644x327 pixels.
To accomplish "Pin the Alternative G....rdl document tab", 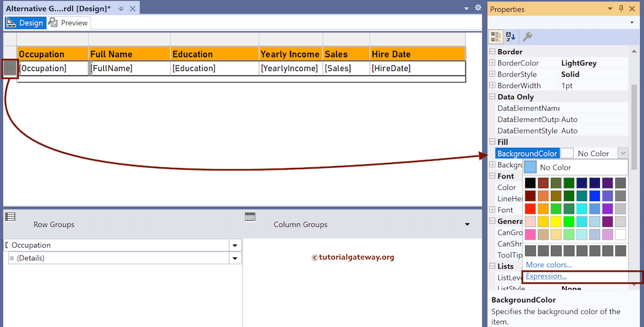I will pos(121,9).
